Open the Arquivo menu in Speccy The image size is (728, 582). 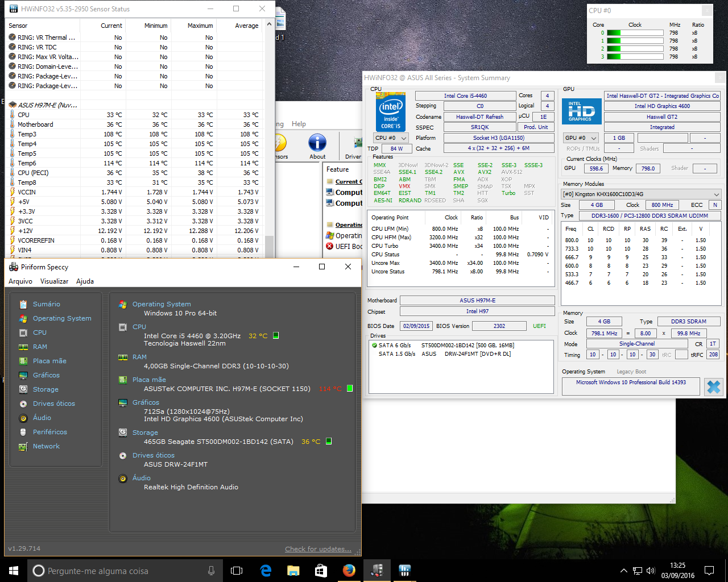click(20, 281)
